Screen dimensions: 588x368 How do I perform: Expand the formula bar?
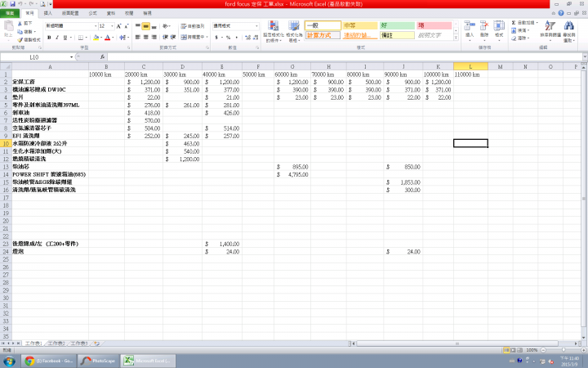585,57
